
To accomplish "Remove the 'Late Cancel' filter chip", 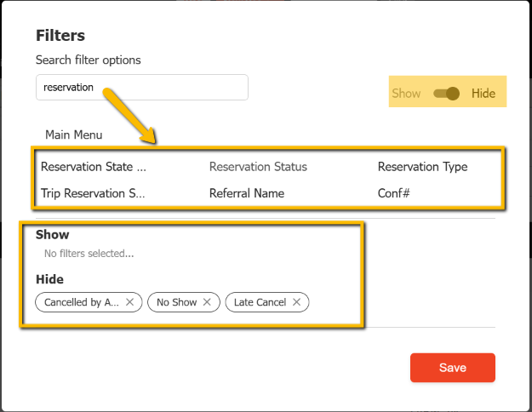I will (x=296, y=302).
